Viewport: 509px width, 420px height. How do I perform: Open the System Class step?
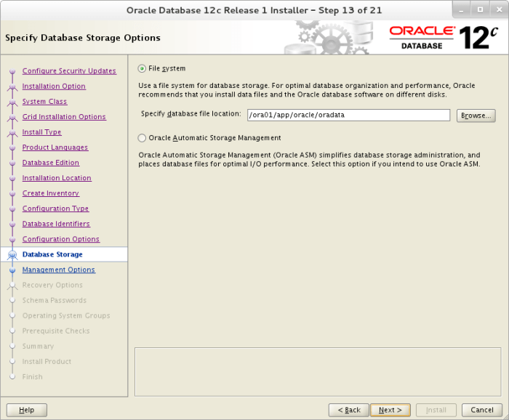[44, 102]
